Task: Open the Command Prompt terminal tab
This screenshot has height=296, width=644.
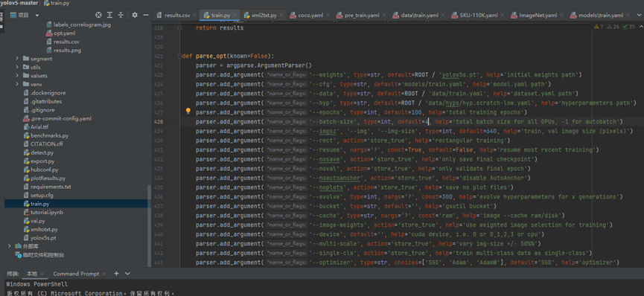Action: pyautogui.click(x=76, y=274)
